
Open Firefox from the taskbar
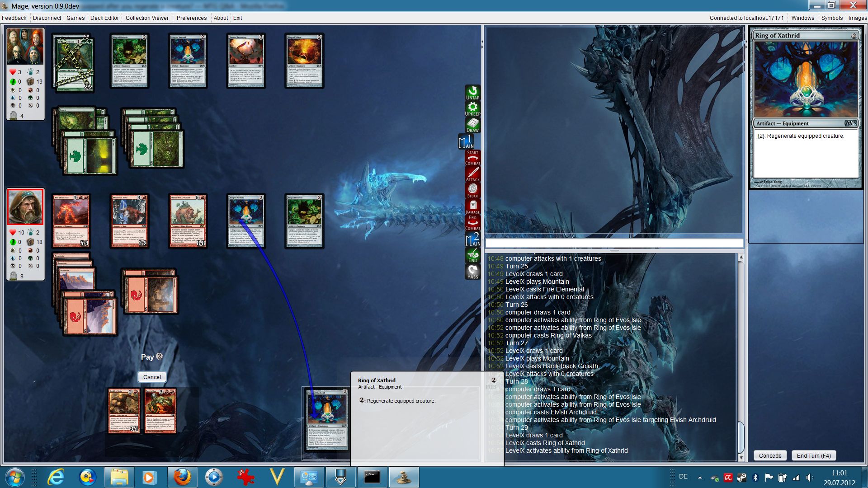coord(182,477)
